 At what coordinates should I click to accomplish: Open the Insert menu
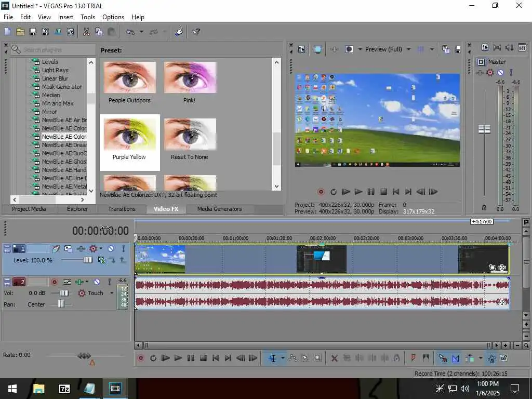(x=65, y=17)
